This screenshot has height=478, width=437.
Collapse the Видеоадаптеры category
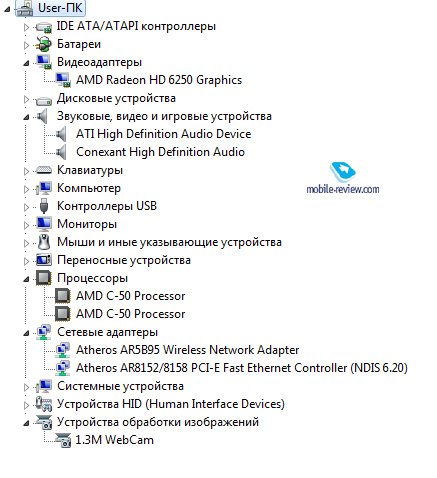[x=26, y=63]
